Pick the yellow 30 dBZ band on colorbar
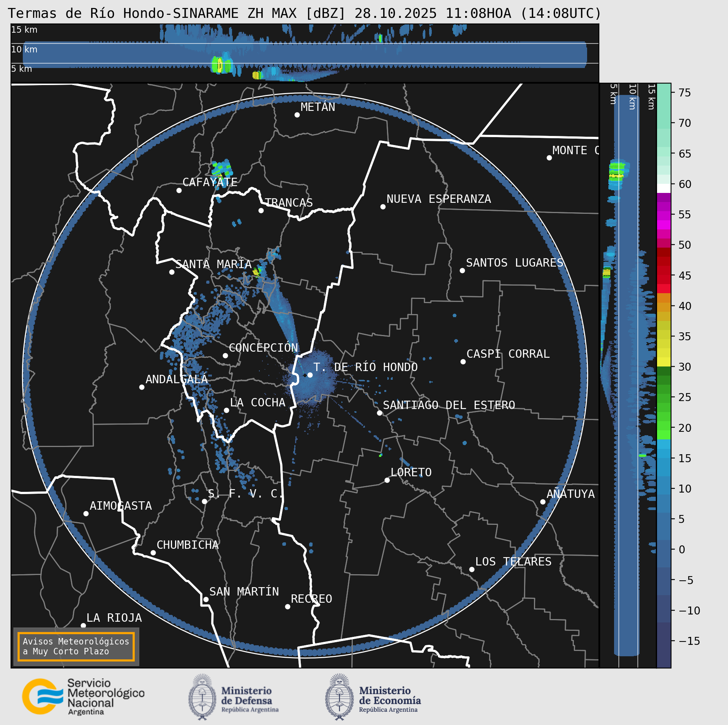728x725 pixels. coord(663,362)
